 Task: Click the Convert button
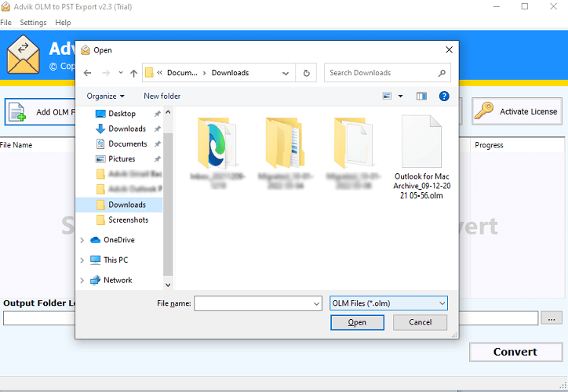[516, 352]
